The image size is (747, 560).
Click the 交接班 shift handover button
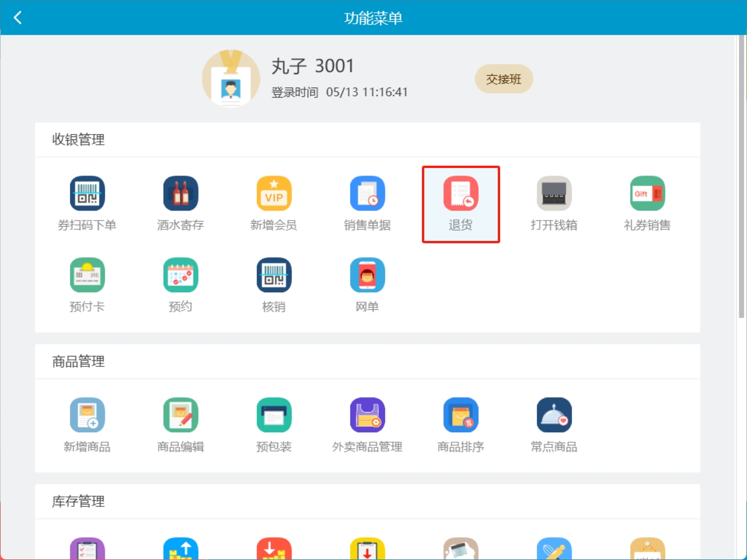point(504,79)
